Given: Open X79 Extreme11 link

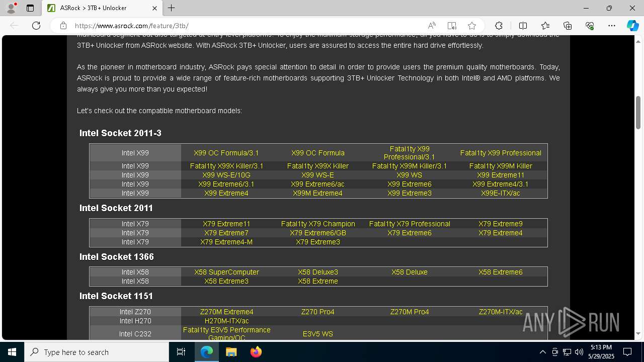Looking at the screenshot, I should pos(226,224).
